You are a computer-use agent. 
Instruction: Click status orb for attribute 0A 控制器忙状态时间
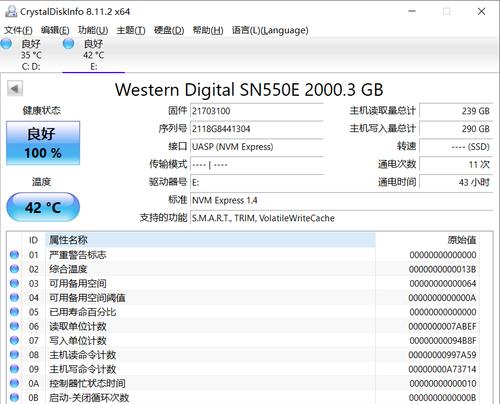coord(14,384)
